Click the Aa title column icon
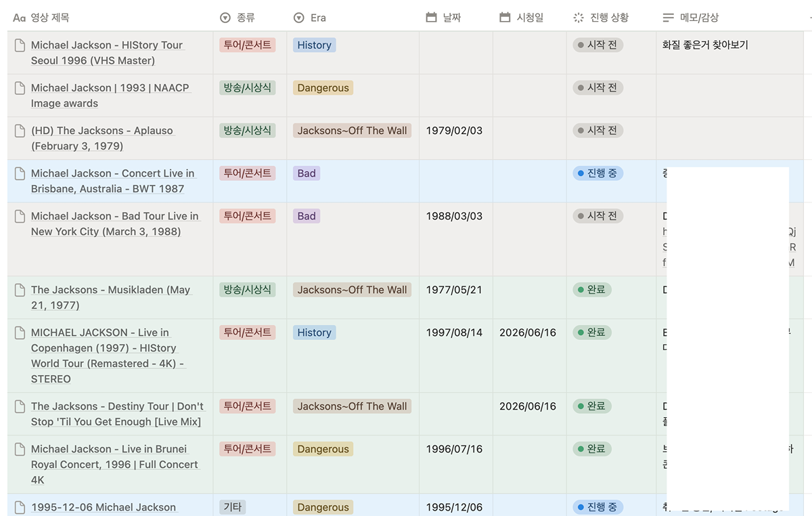812x516 pixels. (x=19, y=18)
